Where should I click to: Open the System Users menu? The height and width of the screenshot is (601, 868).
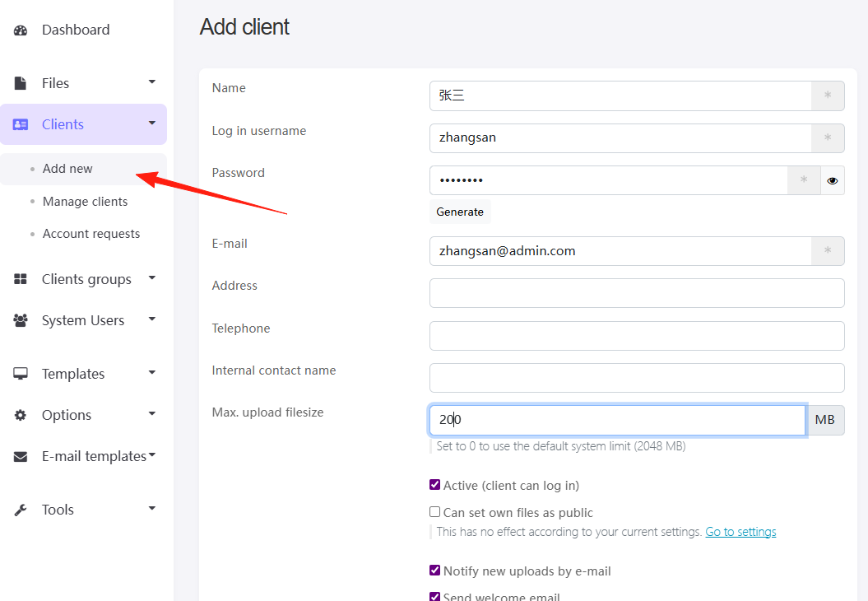click(83, 321)
